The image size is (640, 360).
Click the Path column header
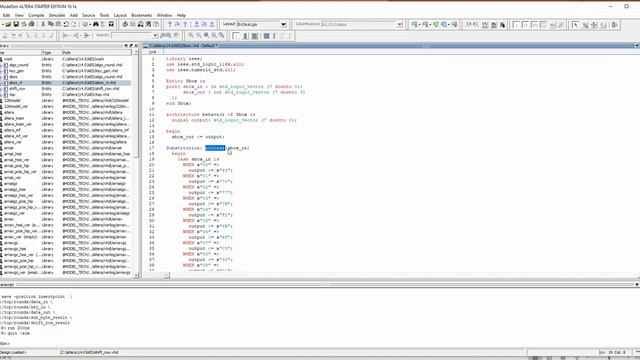click(96, 53)
